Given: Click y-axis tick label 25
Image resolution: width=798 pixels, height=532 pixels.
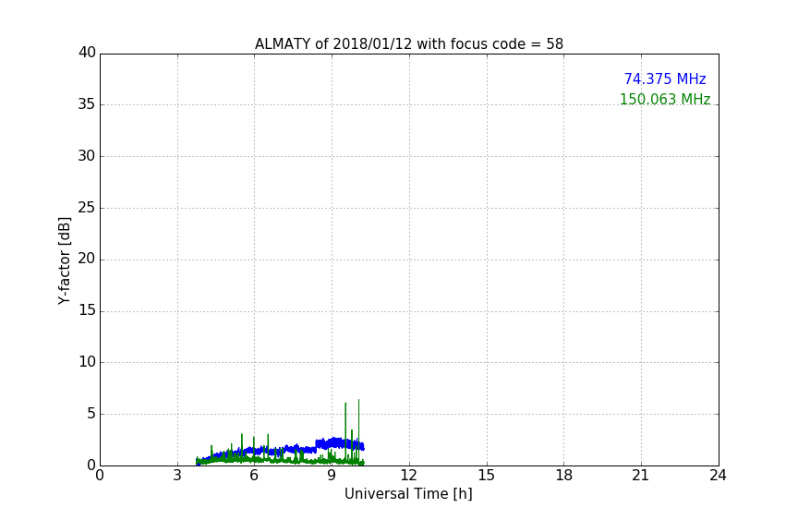Looking at the screenshot, I should (x=87, y=208).
